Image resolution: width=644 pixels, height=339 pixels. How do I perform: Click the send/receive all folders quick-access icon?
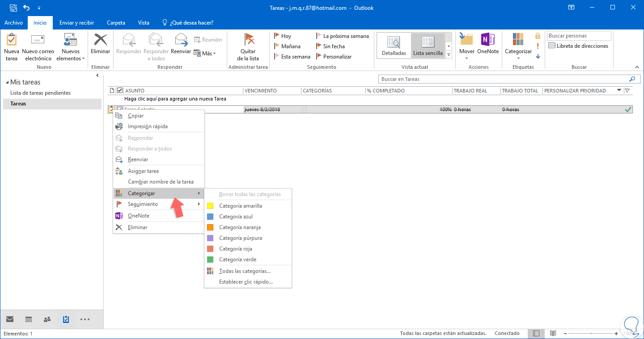[x=13, y=8]
